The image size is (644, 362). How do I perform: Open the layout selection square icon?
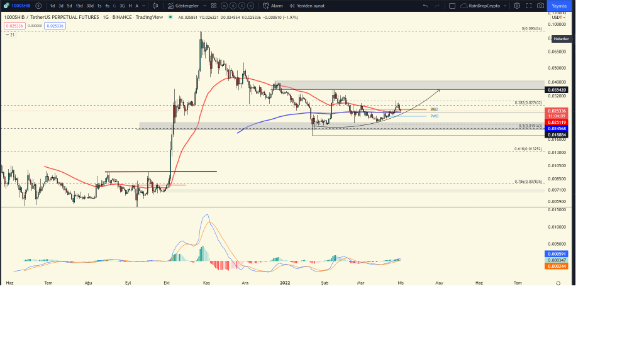(452, 6)
